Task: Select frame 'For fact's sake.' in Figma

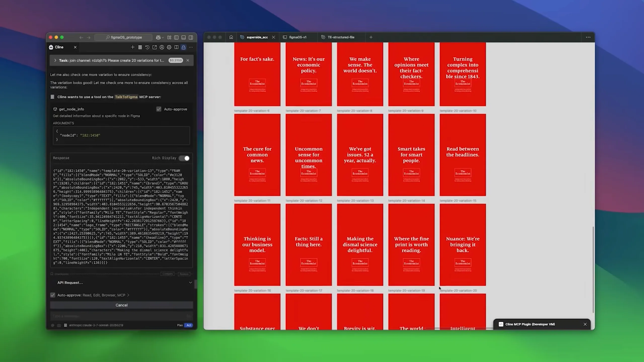Action: [257, 74]
